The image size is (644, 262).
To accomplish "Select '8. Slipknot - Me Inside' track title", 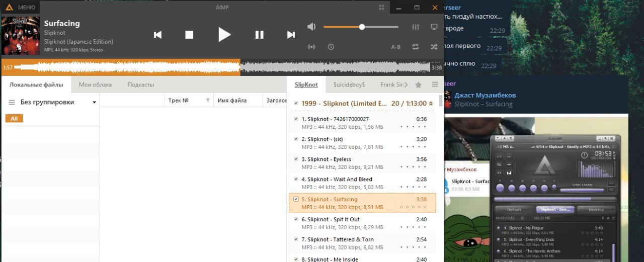I will [330, 258].
